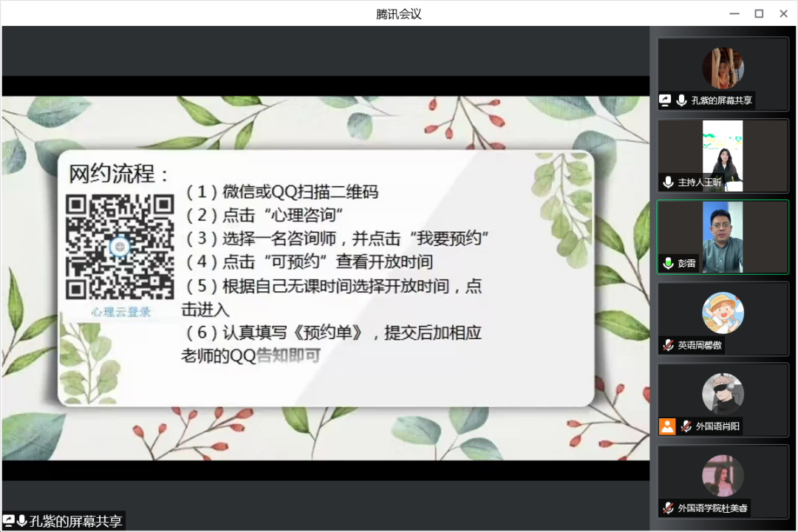Click the 心理云登录 label under QR code
Screen dimensions: 798x532
[121, 312]
